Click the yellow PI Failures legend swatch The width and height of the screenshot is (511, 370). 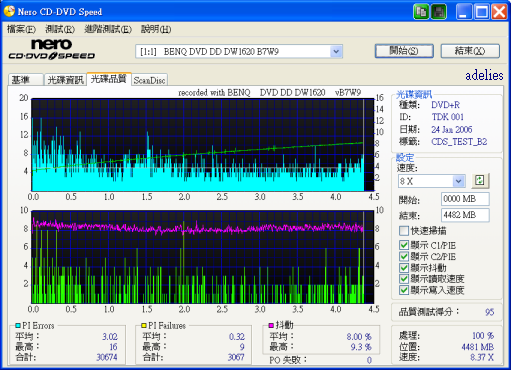[x=144, y=325]
